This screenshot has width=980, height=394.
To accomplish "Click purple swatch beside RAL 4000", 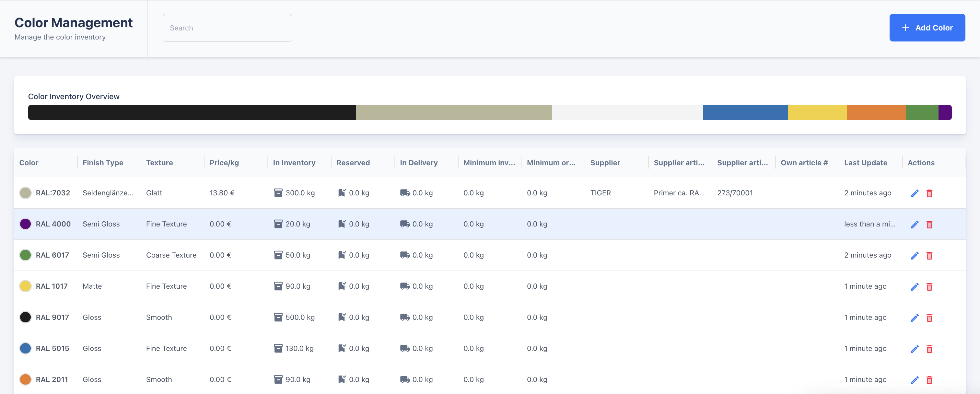I will [26, 224].
